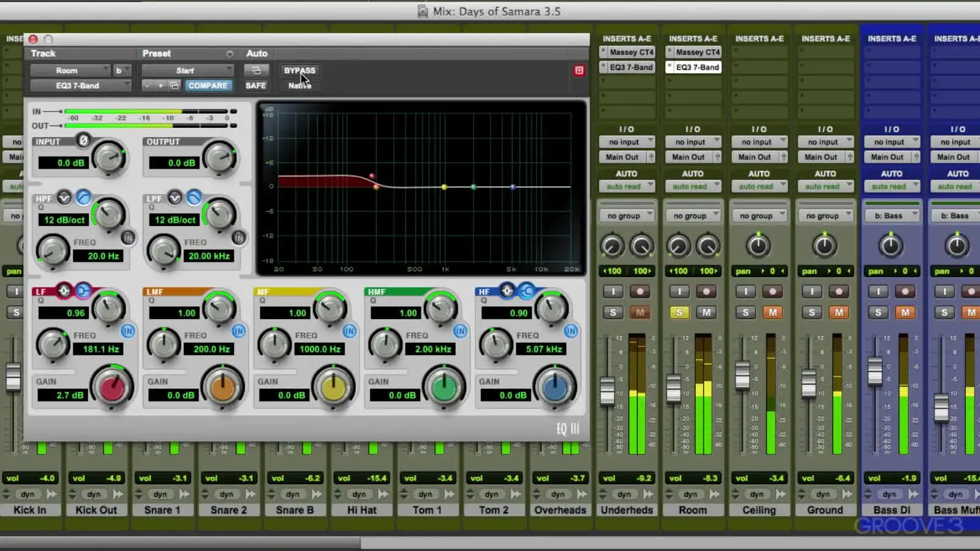Open the Preset header menu arrow
The image size is (980, 551).
229,54
